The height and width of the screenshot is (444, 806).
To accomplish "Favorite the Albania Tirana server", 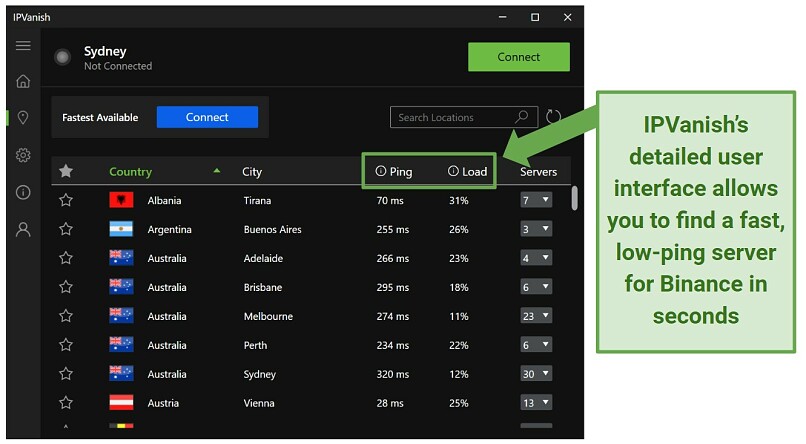I will coord(66,200).
